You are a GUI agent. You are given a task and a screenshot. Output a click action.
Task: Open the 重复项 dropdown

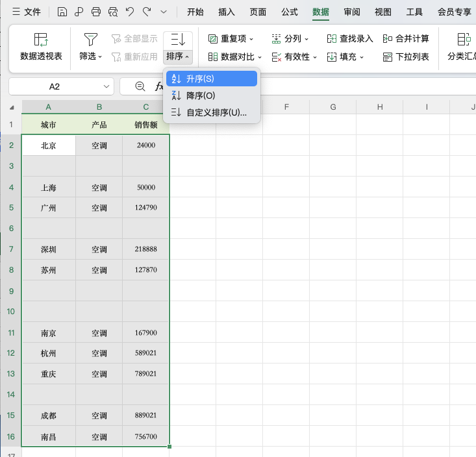pos(231,39)
